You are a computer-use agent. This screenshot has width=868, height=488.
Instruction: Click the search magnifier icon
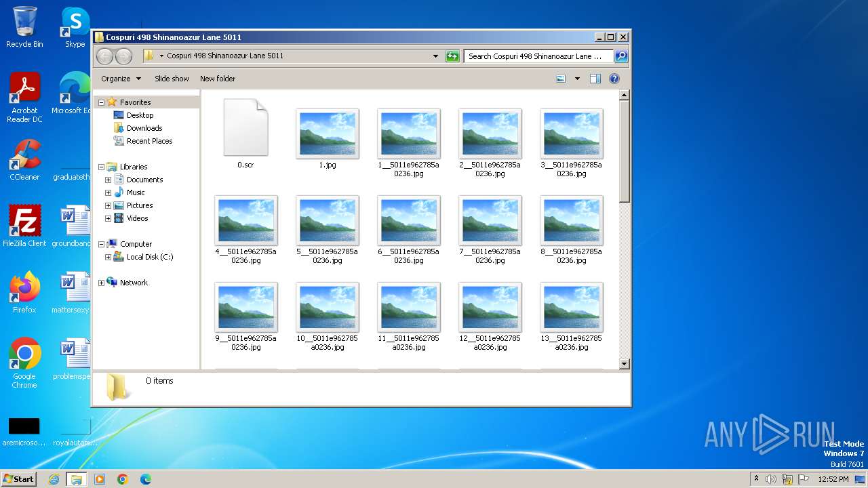(620, 56)
